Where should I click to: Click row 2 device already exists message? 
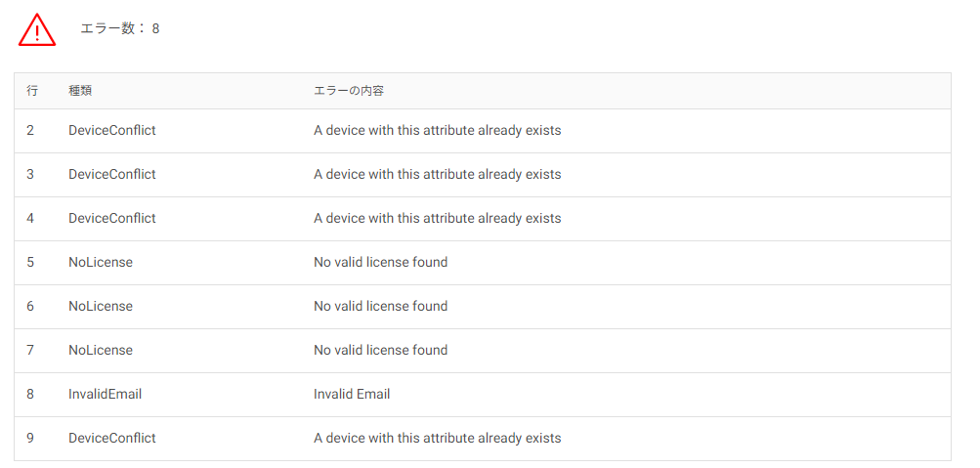[x=438, y=131]
